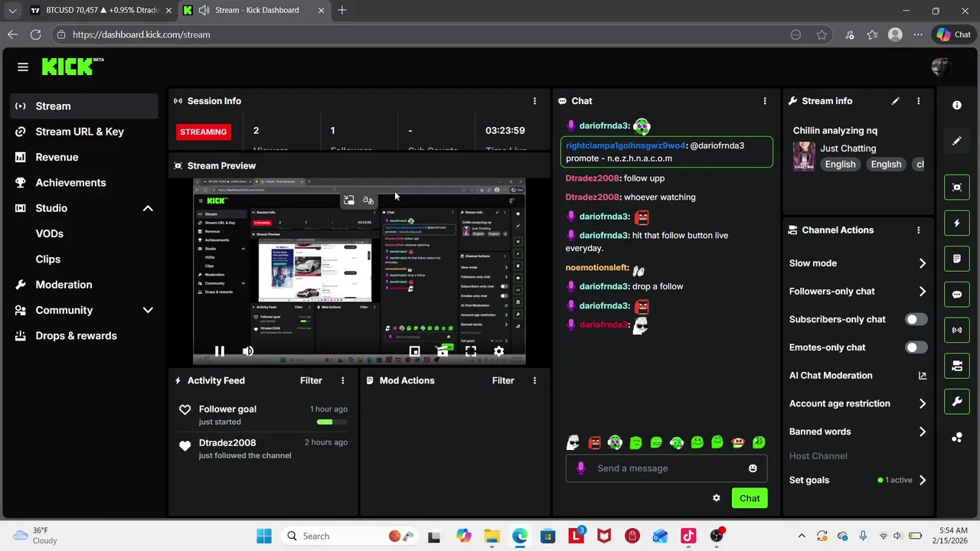Click the STREAMING status badge
The width and height of the screenshot is (980, 551).
tap(204, 132)
